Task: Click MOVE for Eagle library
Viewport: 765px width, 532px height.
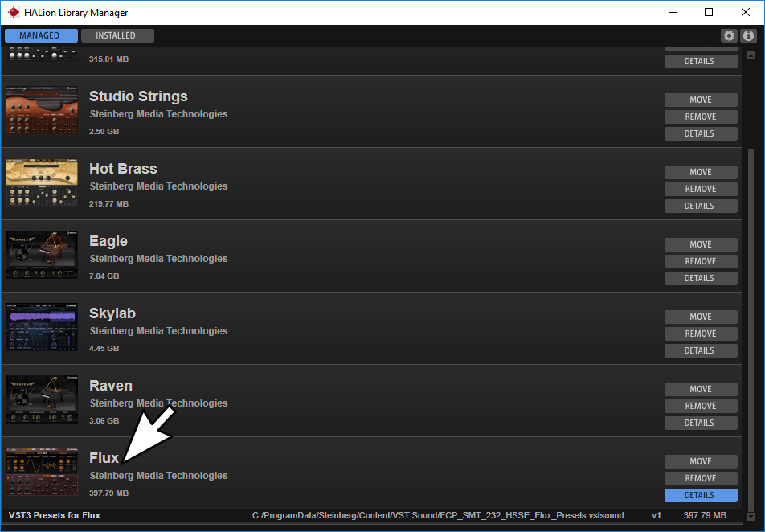Action: coord(701,244)
